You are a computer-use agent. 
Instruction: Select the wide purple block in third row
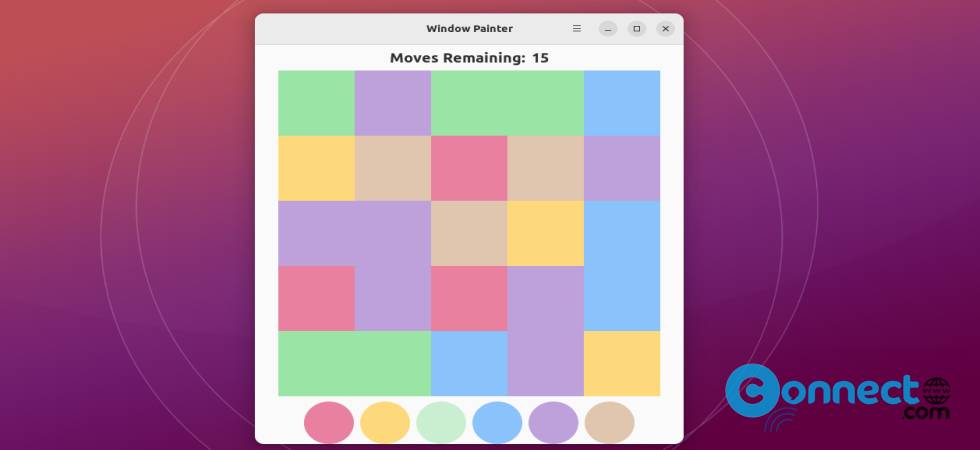[354, 233]
